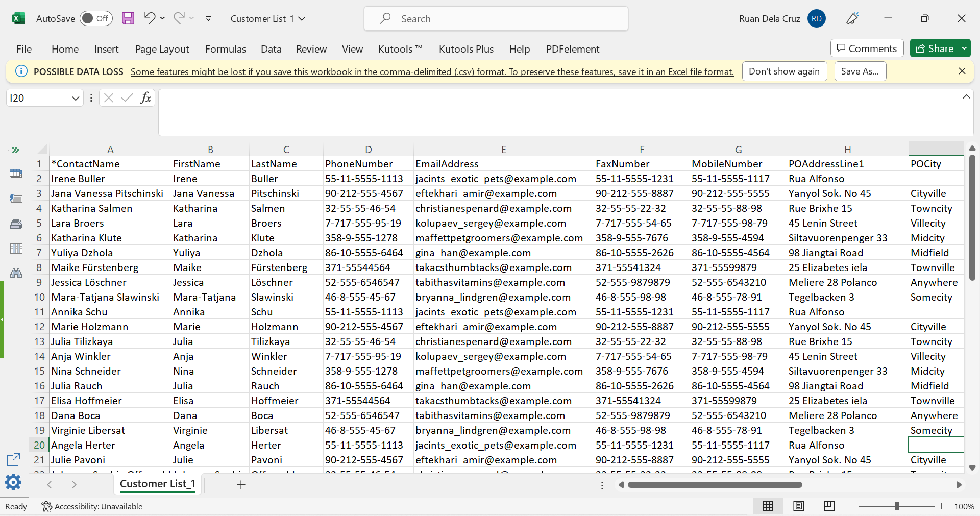Dismiss the data loss warning bar
This screenshot has width=980, height=516.
click(x=962, y=71)
